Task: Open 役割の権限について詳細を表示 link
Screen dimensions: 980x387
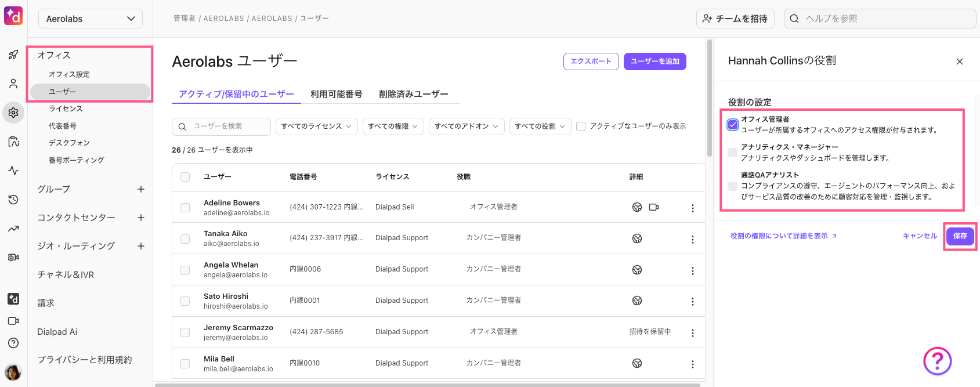Action: [x=783, y=236]
